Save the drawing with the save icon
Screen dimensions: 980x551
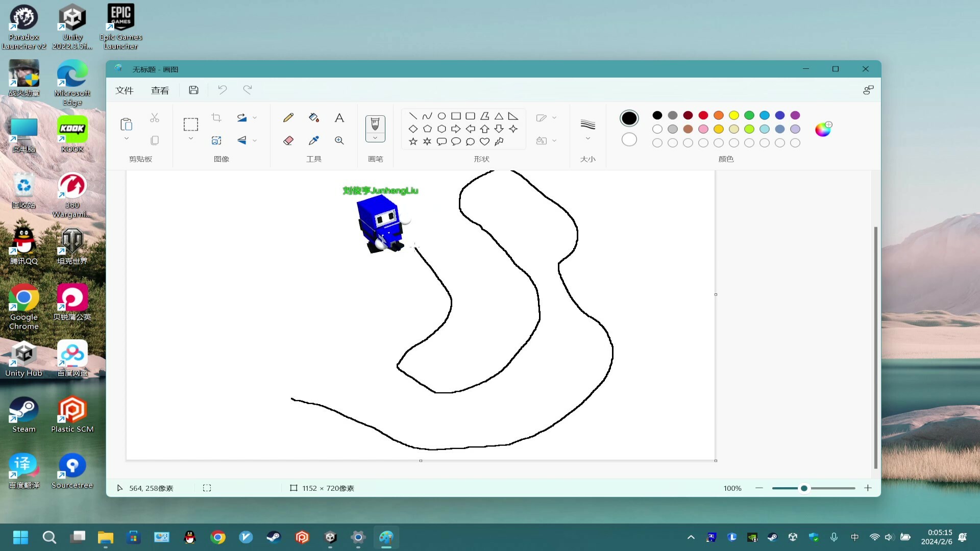(x=193, y=89)
